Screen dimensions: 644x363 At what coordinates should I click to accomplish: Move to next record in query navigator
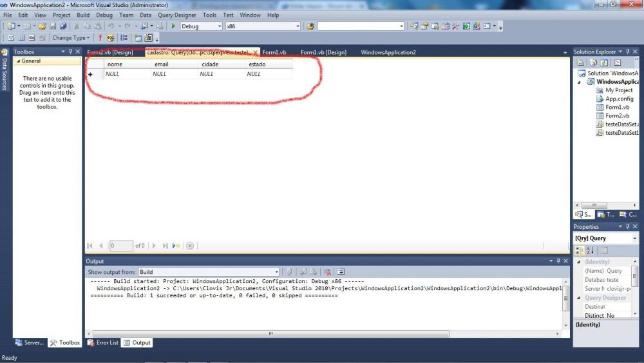click(x=154, y=246)
